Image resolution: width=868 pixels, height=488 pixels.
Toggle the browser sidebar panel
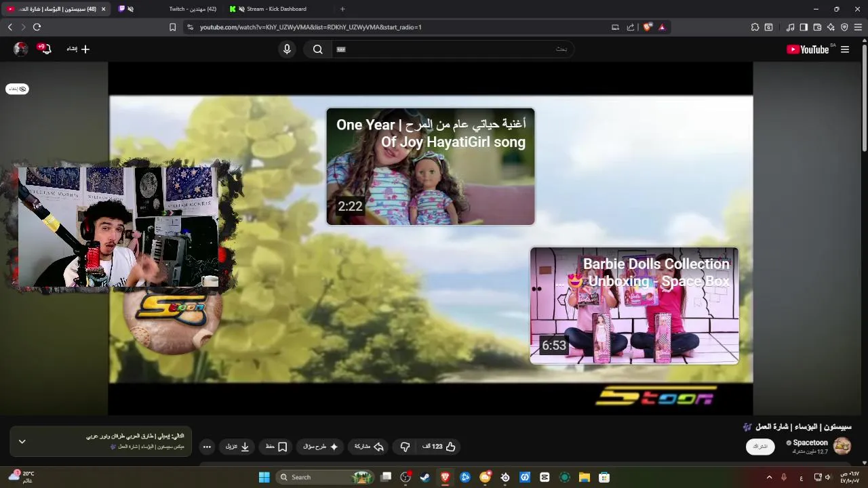(x=804, y=27)
